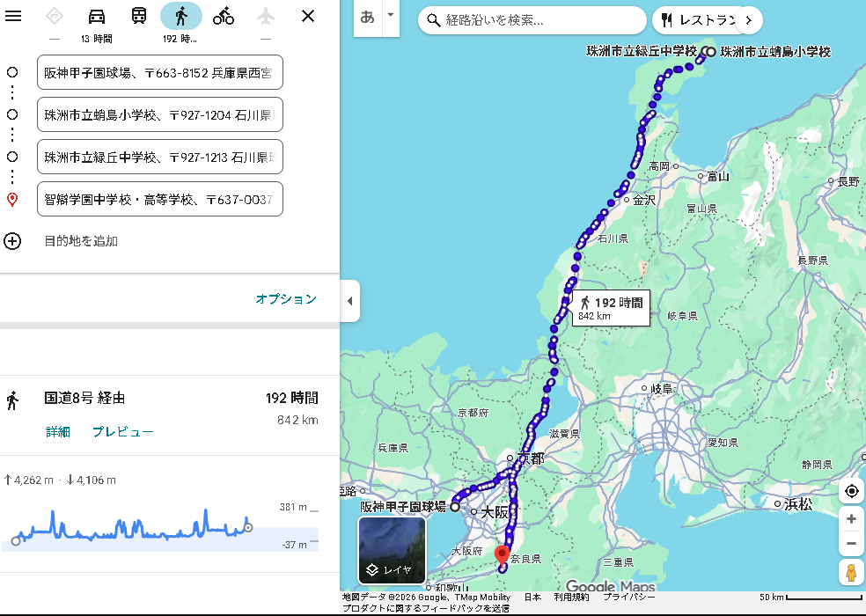Select the driving travel mode
Screen dimensions: 866x616
click(97, 16)
